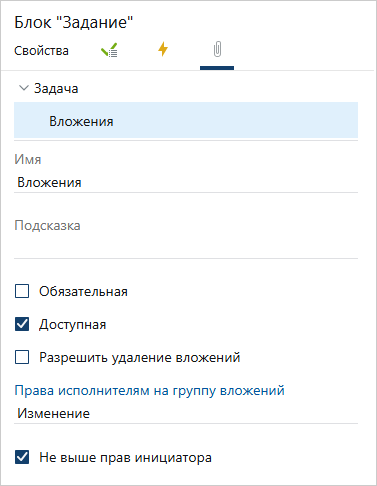
Task: Click the Задача tree label
Action: click(56, 89)
